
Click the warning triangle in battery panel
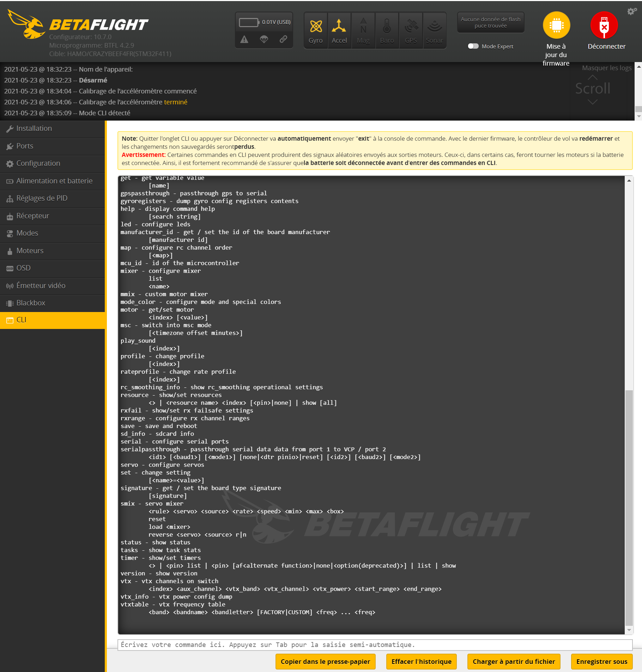244,39
